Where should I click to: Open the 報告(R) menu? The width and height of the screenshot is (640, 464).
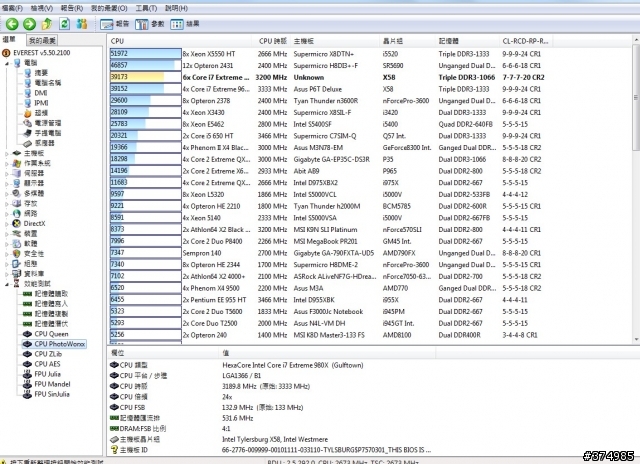(x=72, y=8)
